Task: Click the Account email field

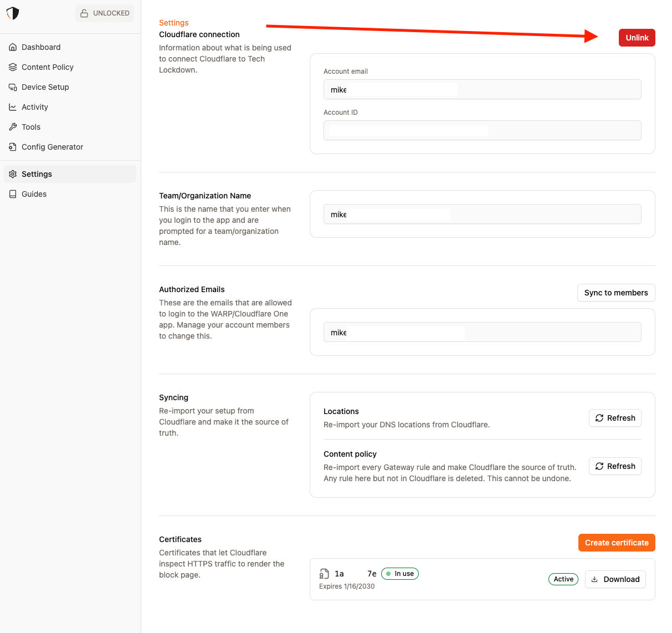Action: [483, 89]
